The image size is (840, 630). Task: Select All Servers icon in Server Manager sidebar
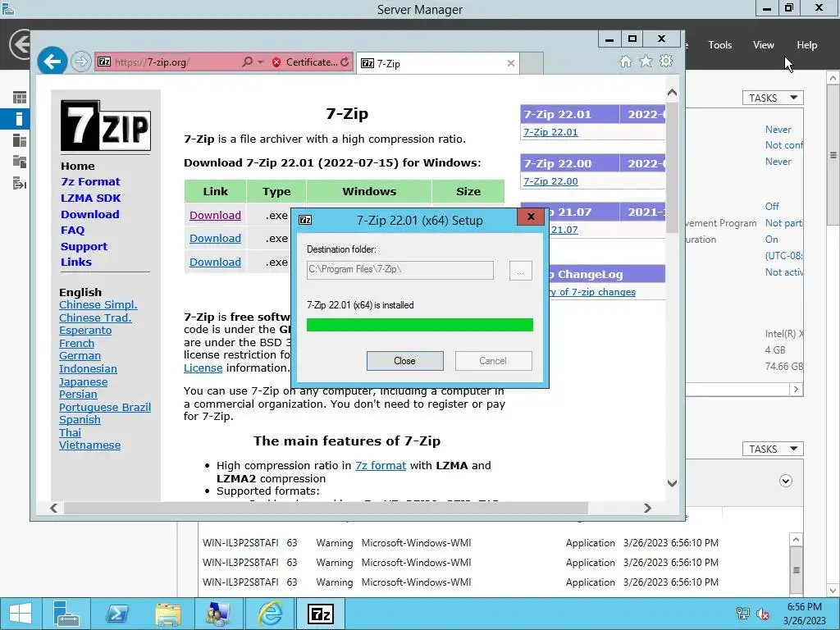(20, 140)
